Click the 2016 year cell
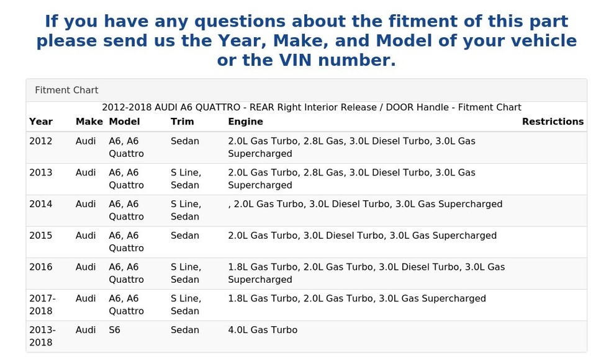 pos(41,267)
